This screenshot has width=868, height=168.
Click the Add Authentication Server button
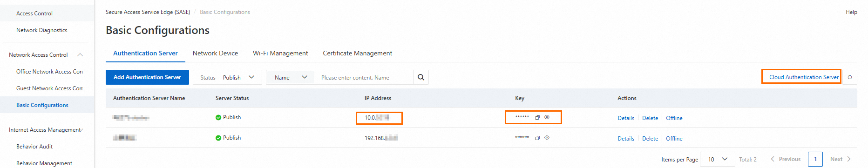point(147,77)
